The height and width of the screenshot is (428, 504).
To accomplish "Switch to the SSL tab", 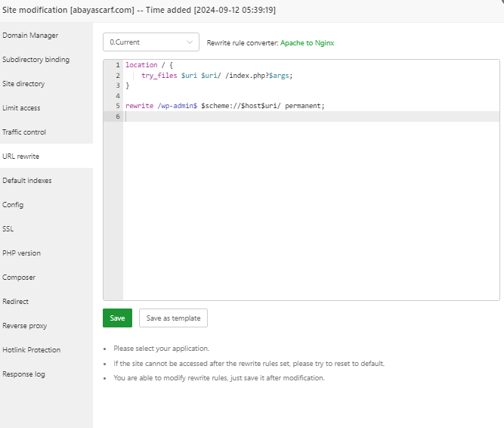I will pyautogui.click(x=8, y=229).
